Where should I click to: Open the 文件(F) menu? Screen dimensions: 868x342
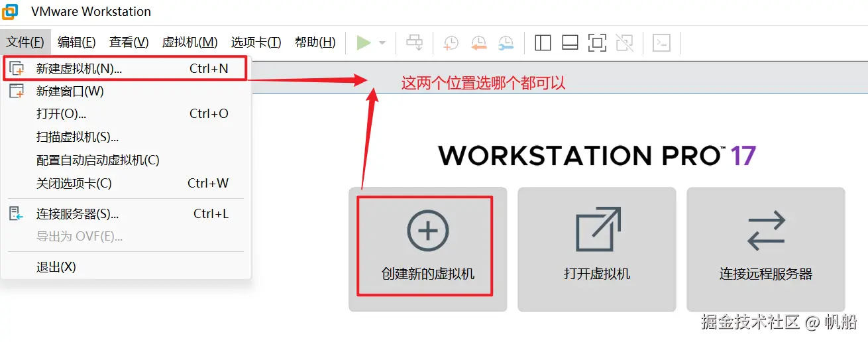pyautogui.click(x=25, y=42)
